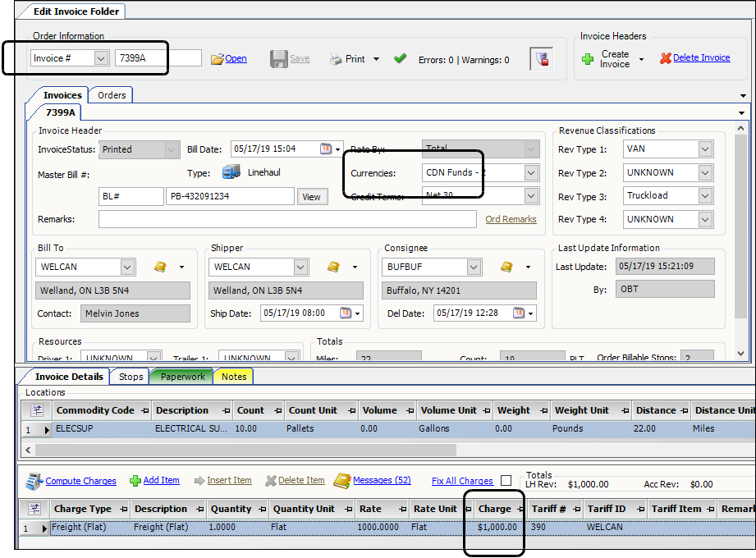Open the Invoice # search type dropdown
Viewport: 756px width, 558px height.
(101, 58)
